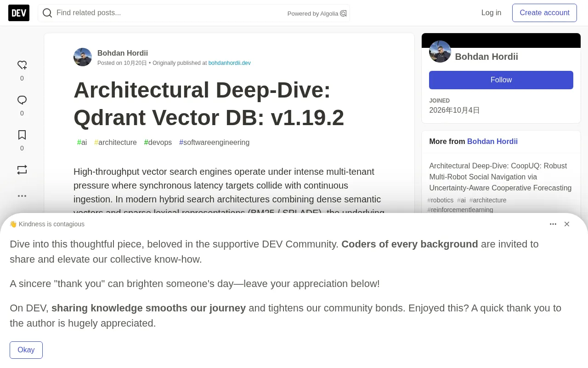Click the Algolia logo icon
Screen dimensions: 588x368
pos(343,13)
